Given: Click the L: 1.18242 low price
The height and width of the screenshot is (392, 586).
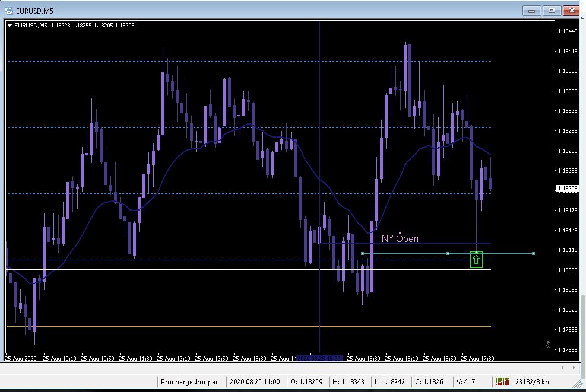Looking at the screenshot, I should 390,381.
